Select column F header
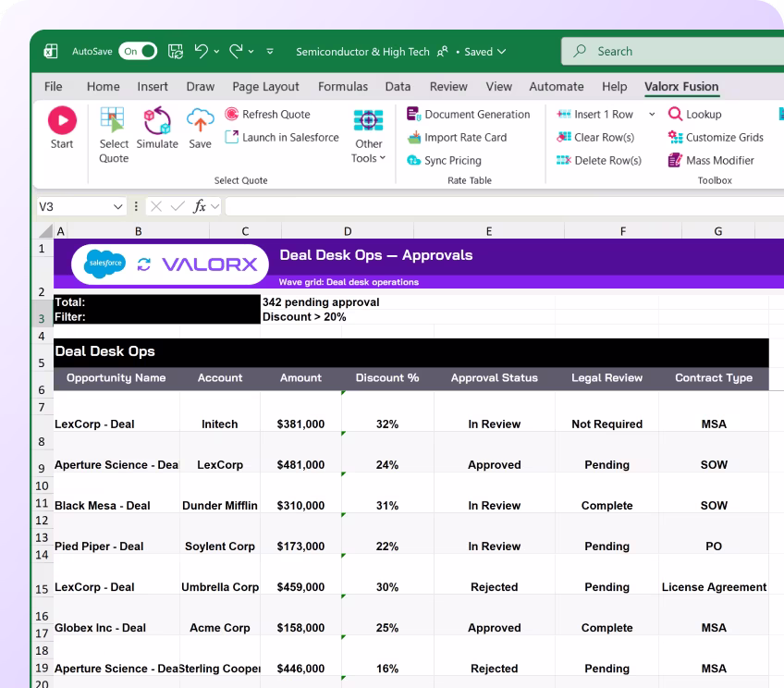 (x=623, y=231)
